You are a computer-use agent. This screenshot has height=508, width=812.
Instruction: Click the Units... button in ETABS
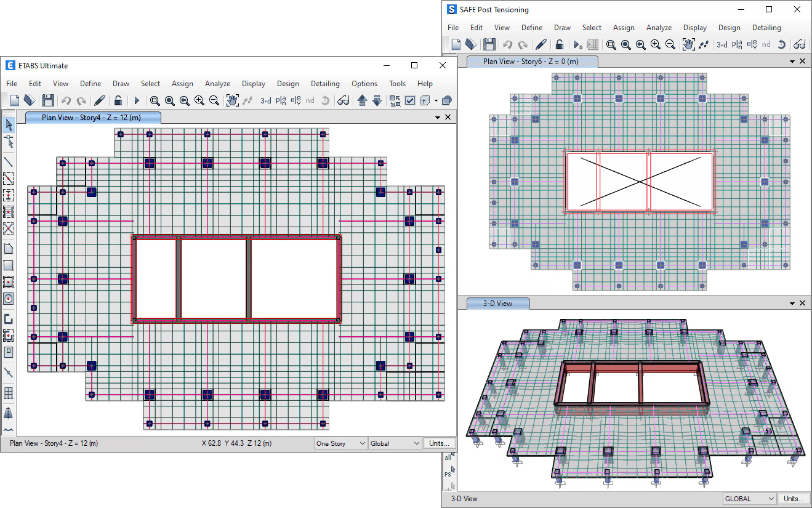[440, 443]
